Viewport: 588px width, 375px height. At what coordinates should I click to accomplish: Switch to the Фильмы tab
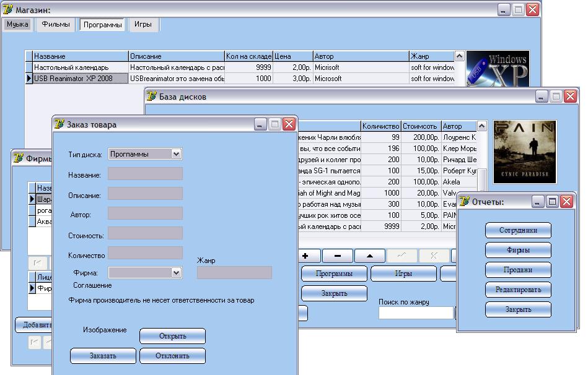coord(56,25)
